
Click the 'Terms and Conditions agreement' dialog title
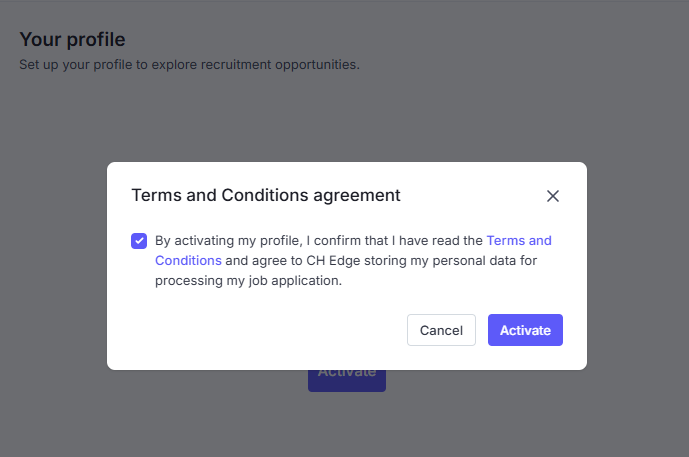266,195
